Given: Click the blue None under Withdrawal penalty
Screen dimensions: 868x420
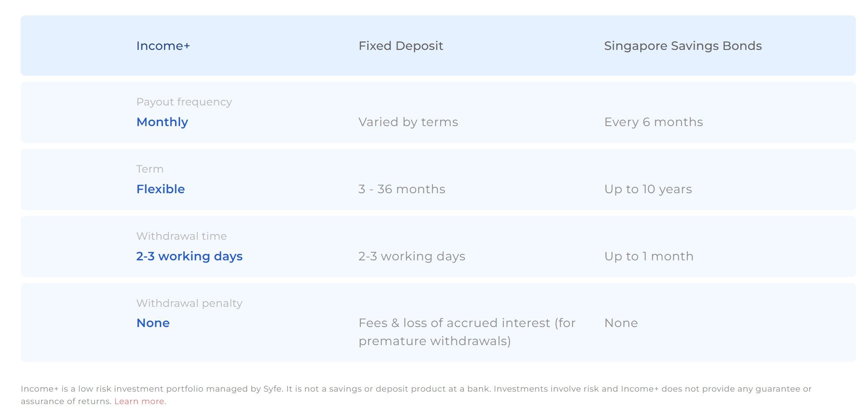Looking at the screenshot, I should pyautogui.click(x=153, y=323).
